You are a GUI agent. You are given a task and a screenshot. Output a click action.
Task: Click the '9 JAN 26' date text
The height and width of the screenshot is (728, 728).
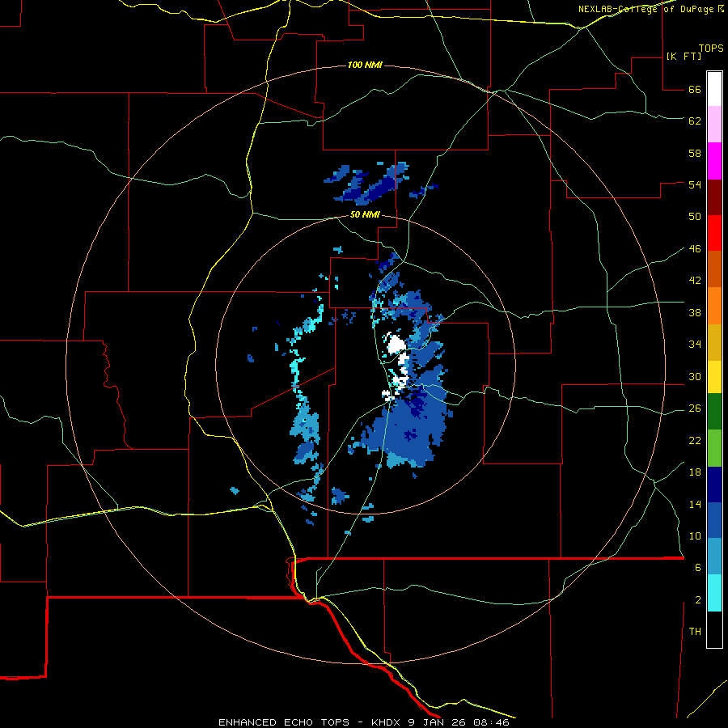(x=438, y=722)
